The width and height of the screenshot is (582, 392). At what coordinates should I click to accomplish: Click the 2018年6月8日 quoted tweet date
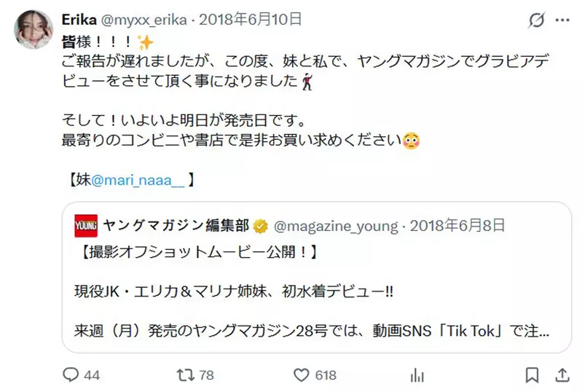457,227
